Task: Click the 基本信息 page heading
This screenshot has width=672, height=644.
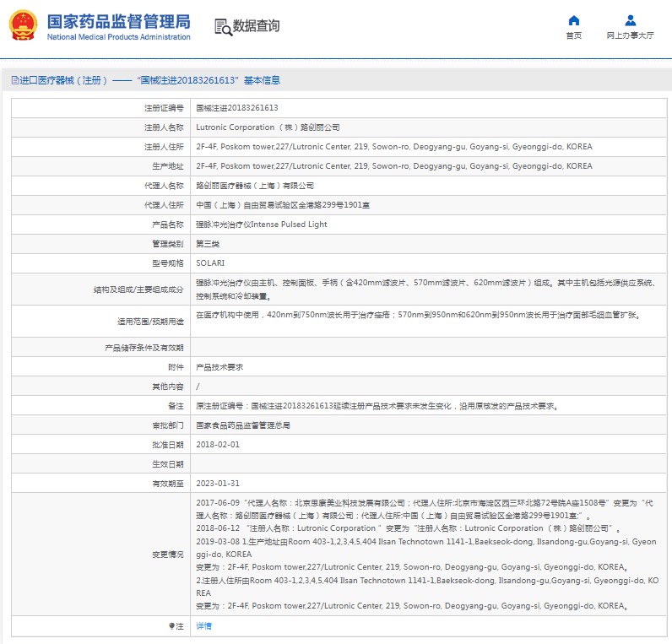Action: [262, 80]
